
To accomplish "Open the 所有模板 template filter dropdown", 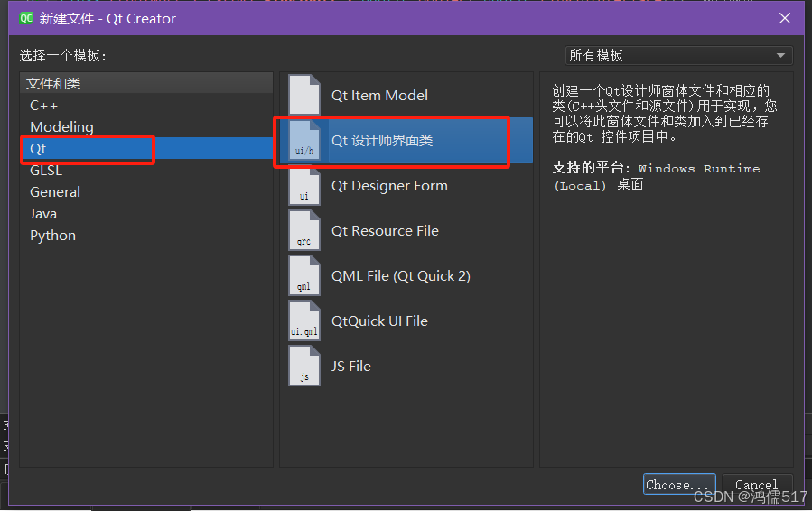I will [678, 55].
